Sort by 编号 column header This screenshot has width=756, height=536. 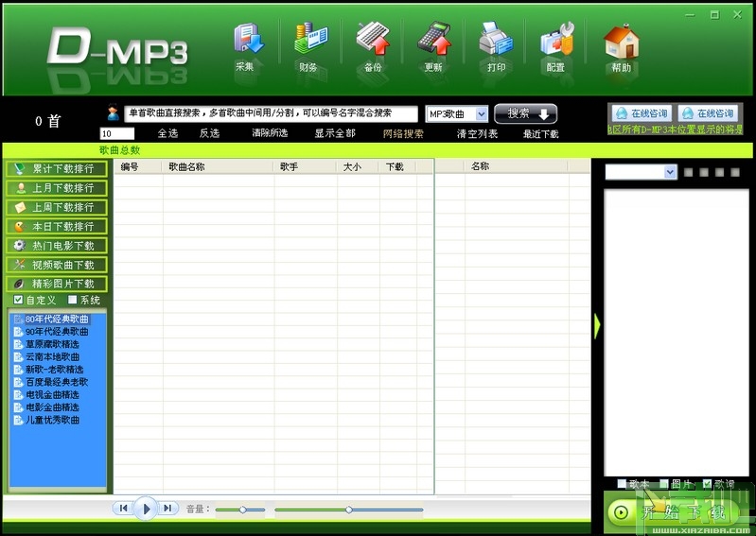[138, 166]
